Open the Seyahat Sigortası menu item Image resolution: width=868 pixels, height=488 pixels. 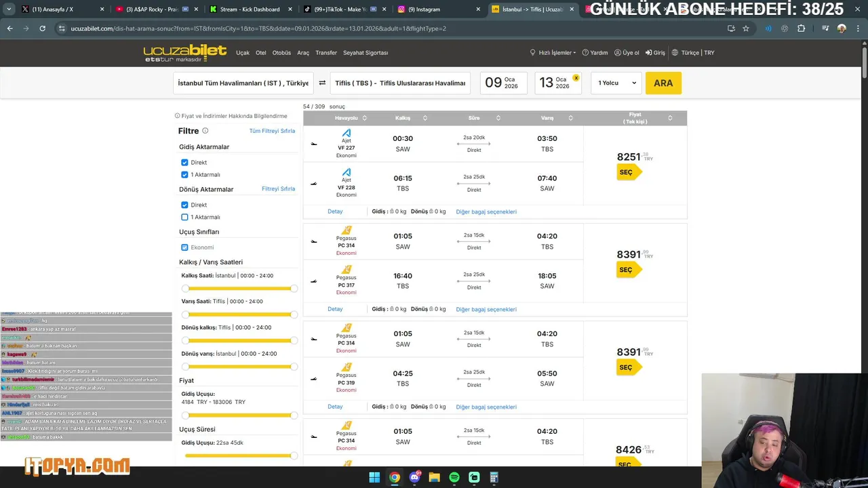(366, 53)
